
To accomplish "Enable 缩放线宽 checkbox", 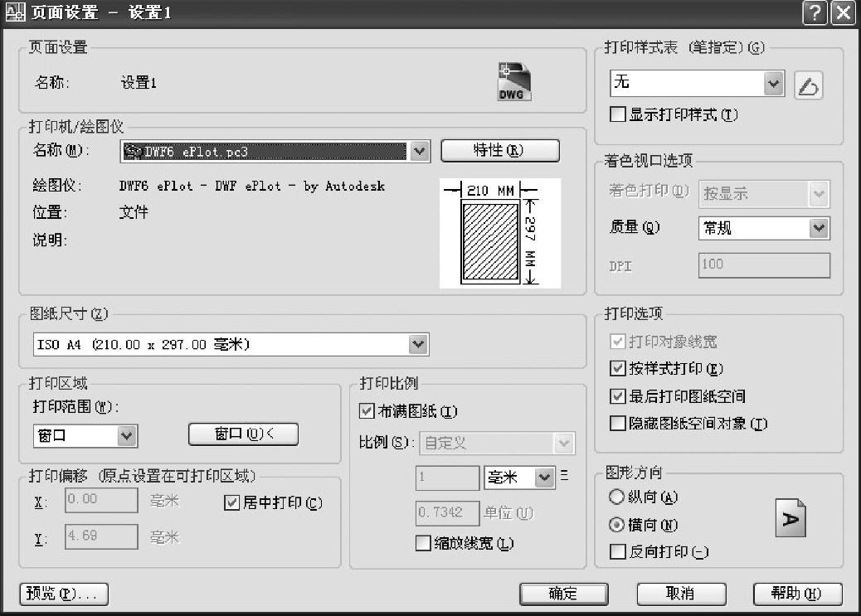I will click(x=423, y=543).
